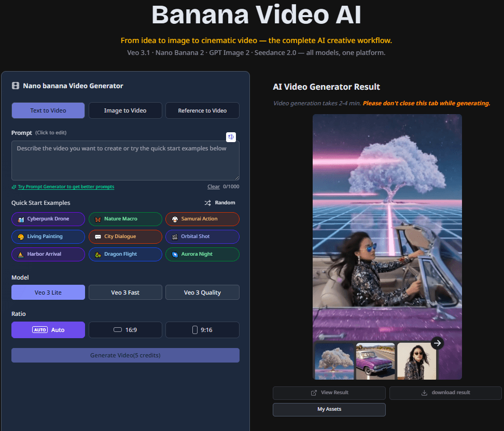Click the next arrow on the result preview
The width and height of the screenshot is (504, 431).
(x=437, y=343)
